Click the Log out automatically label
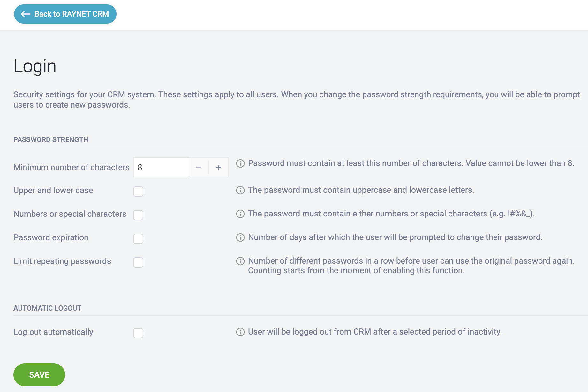 [53, 332]
